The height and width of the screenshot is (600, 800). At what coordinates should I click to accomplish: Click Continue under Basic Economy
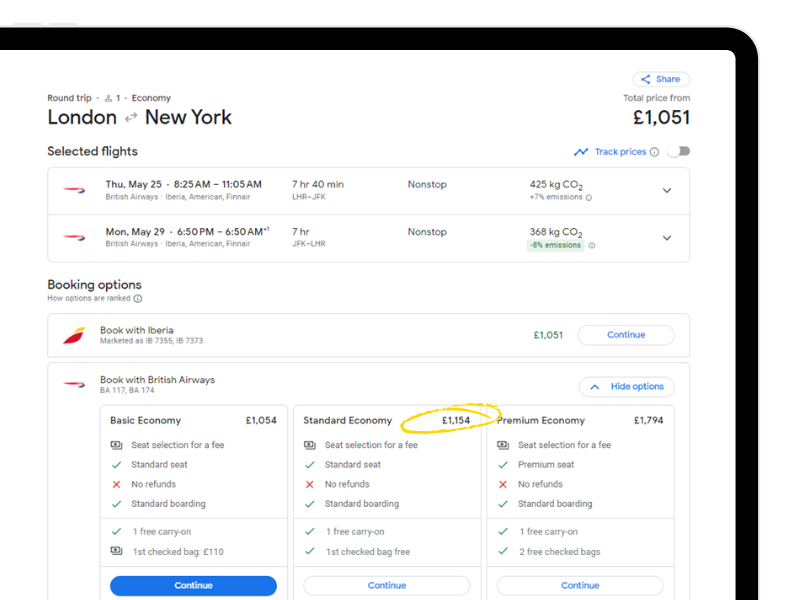(193, 585)
